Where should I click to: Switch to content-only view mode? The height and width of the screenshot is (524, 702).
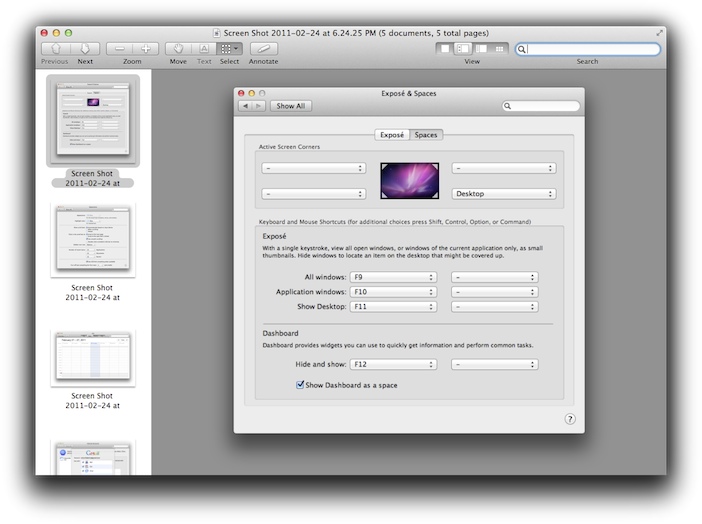click(445, 48)
